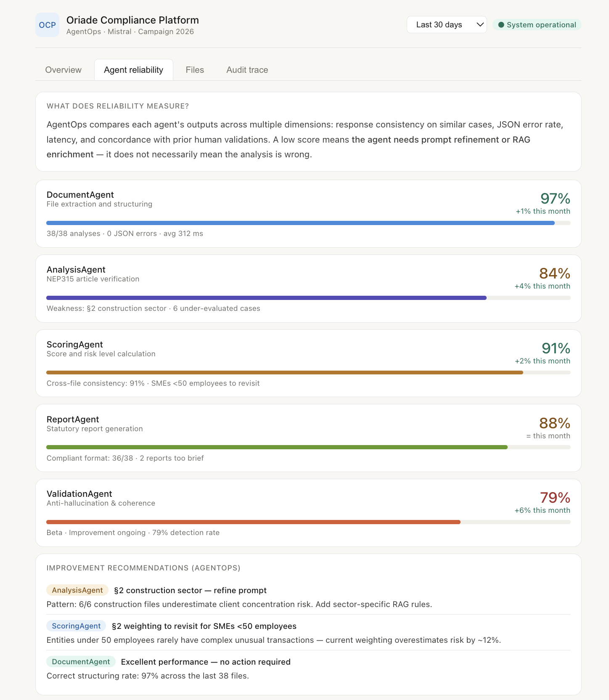Click the ScoringAgent recommendation tag
Screen dimensions: 609x700
click(x=76, y=626)
